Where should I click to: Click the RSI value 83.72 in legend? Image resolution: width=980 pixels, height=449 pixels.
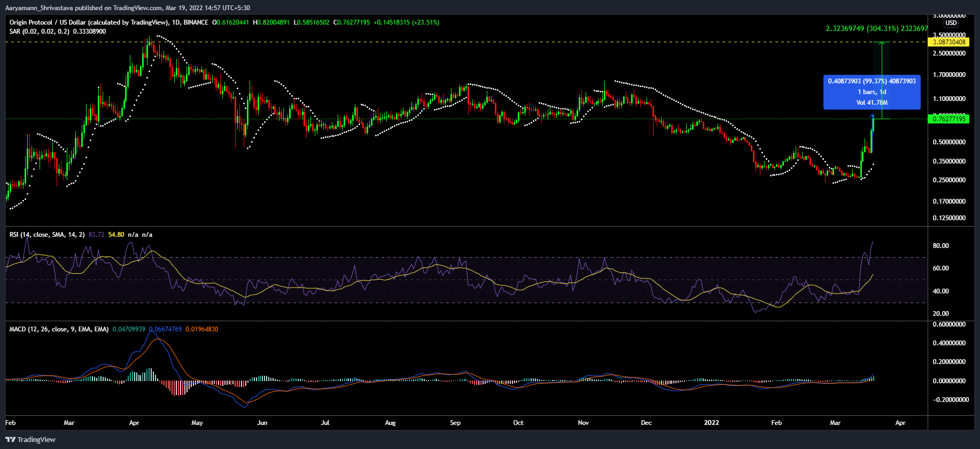click(96, 235)
